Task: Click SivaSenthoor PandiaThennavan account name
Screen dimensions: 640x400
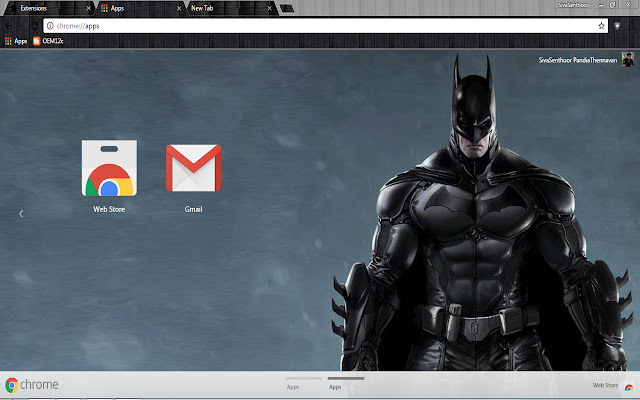Action: pos(578,60)
